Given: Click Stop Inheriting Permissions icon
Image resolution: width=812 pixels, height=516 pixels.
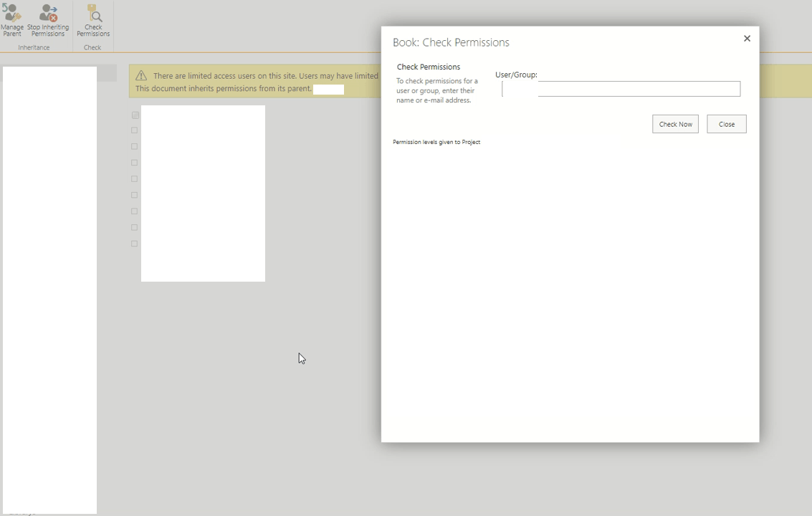Looking at the screenshot, I should (47, 19).
